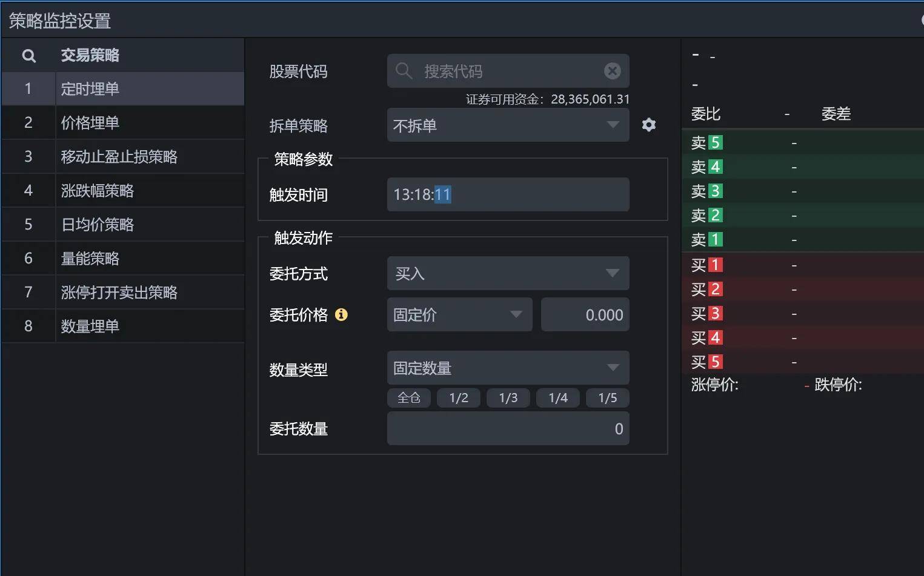Click the 买1 order book row

click(x=803, y=265)
